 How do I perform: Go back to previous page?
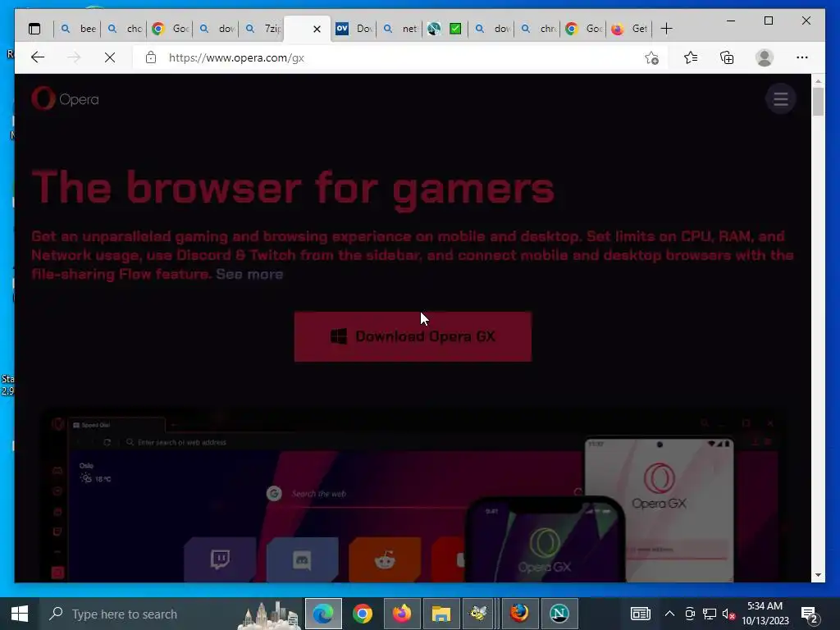click(38, 57)
